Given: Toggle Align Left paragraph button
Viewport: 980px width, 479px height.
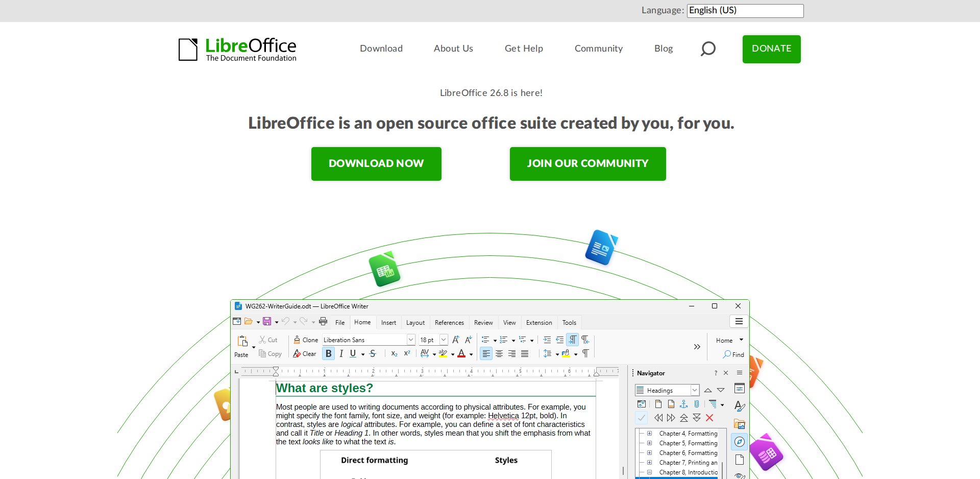Looking at the screenshot, I should (x=486, y=353).
